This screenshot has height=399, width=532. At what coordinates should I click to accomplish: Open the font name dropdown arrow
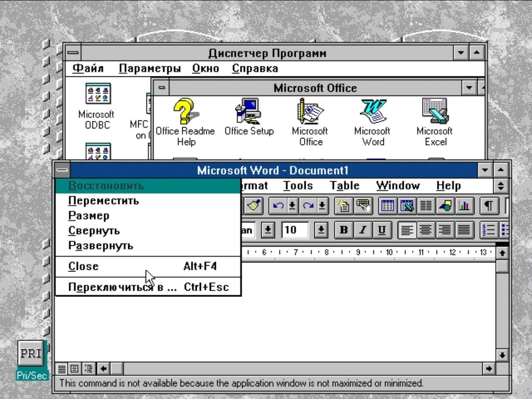tap(269, 229)
